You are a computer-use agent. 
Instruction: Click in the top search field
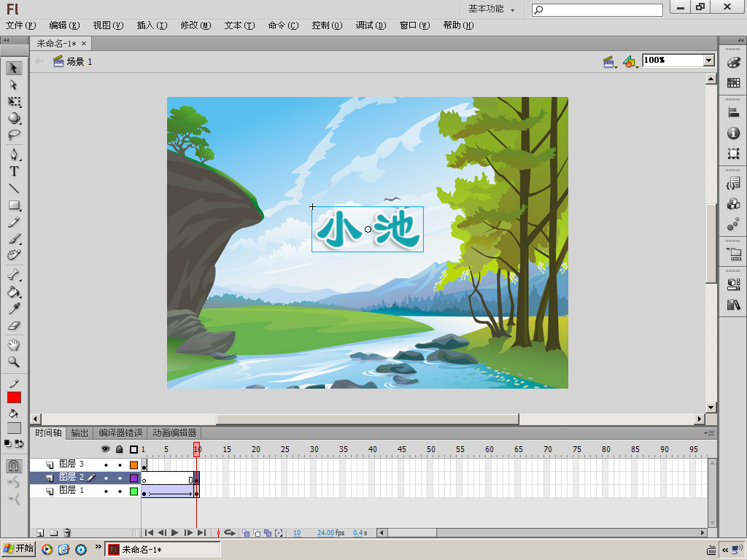pos(597,10)
